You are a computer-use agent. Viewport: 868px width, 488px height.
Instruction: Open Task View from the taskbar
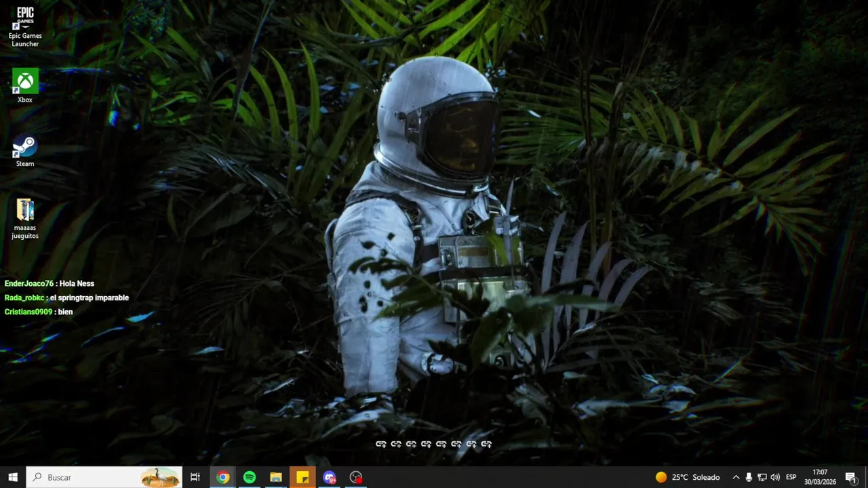pos(195,477)
